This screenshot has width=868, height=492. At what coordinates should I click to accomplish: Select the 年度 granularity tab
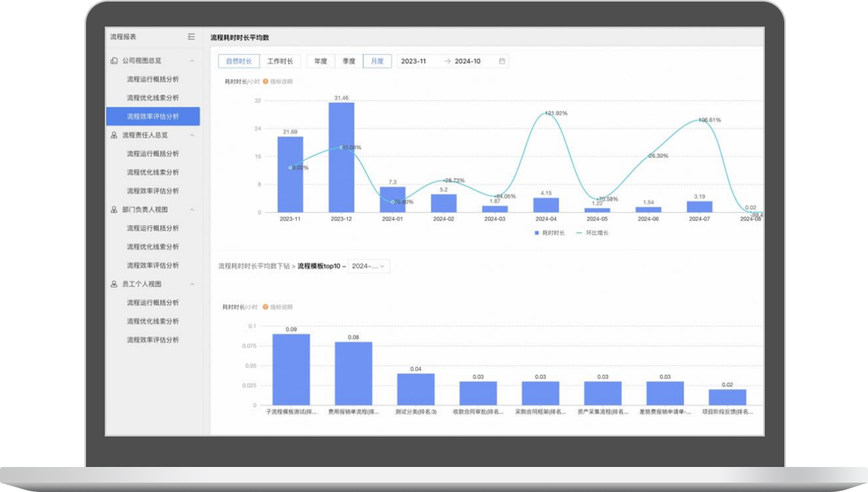point(321,61)
